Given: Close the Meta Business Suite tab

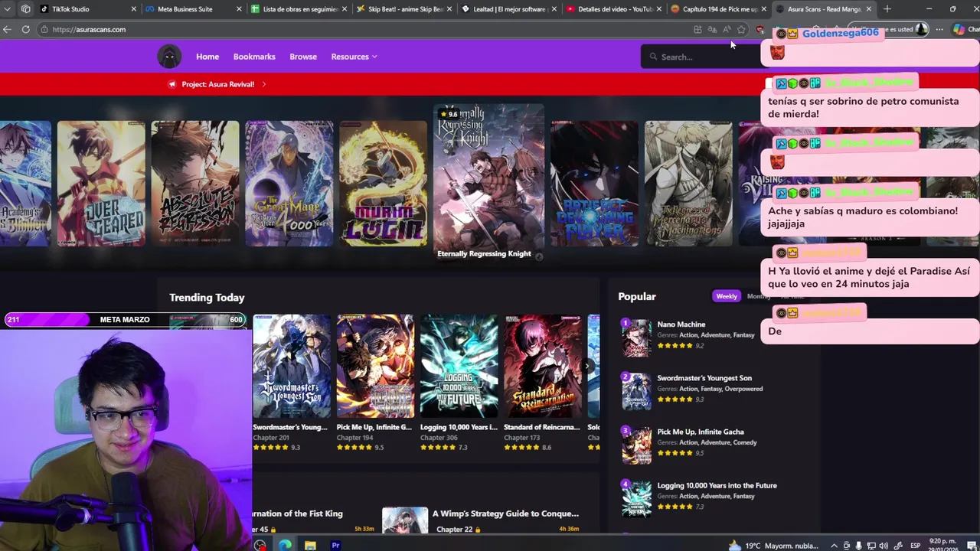Looking at the screenshot, I should coord(239,9).
